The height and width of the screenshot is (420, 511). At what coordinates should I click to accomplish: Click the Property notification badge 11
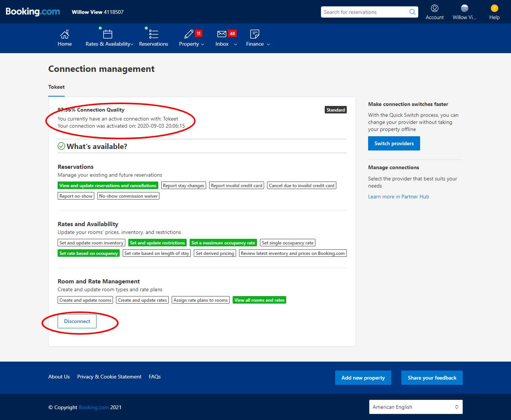click(x=199, y=33)
